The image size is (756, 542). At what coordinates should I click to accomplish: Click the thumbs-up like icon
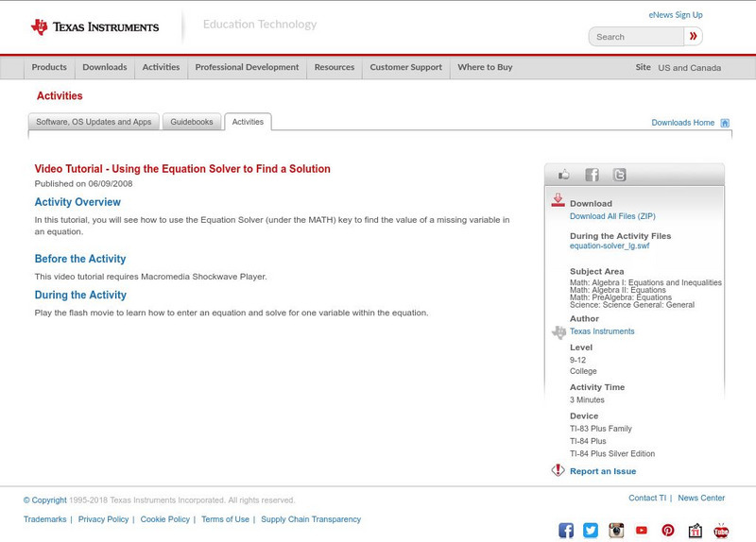pos(563,175)
